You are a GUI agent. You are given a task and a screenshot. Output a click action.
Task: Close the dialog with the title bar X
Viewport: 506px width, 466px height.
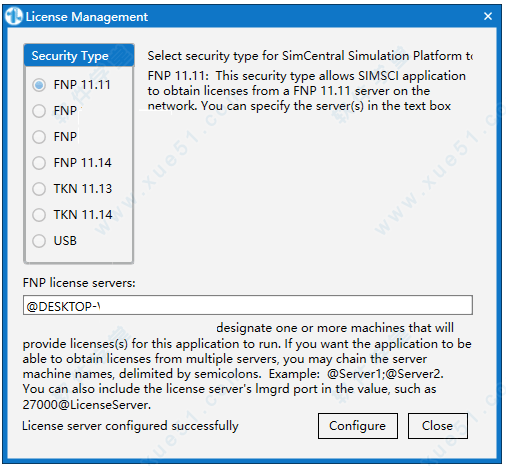tap(488, 16)
